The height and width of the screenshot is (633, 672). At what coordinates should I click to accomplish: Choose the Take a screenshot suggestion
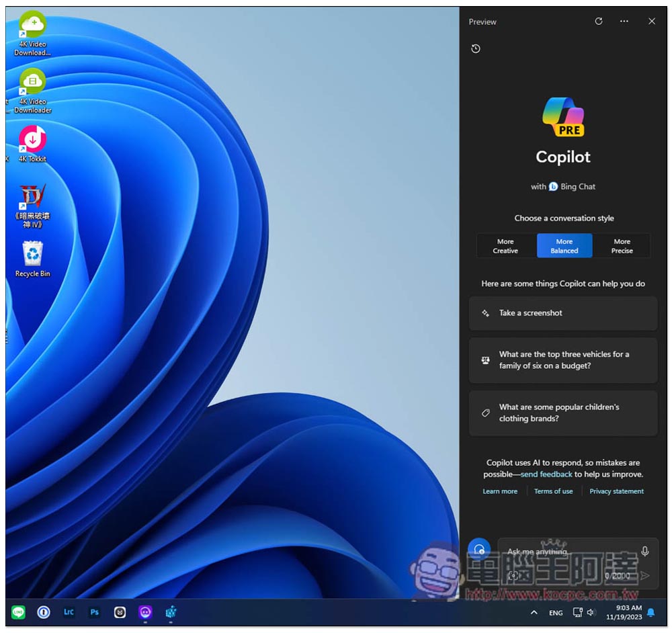562,313
